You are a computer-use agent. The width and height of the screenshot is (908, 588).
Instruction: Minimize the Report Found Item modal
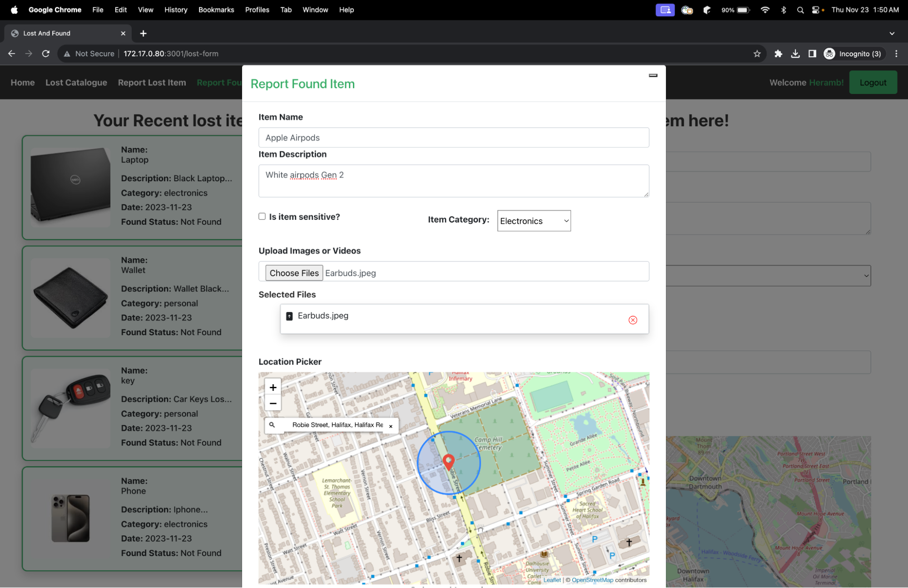pyautogui.click(x=653, y=75)
